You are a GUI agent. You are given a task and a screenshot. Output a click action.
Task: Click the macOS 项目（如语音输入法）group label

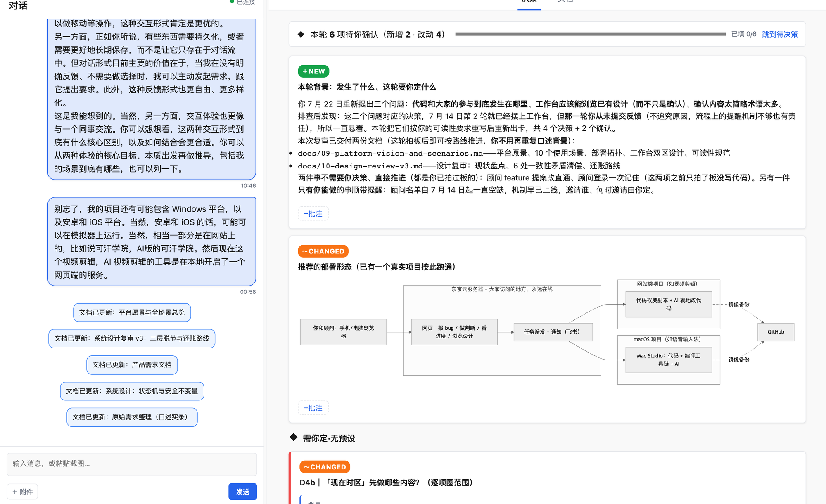(x=667, y=339)
